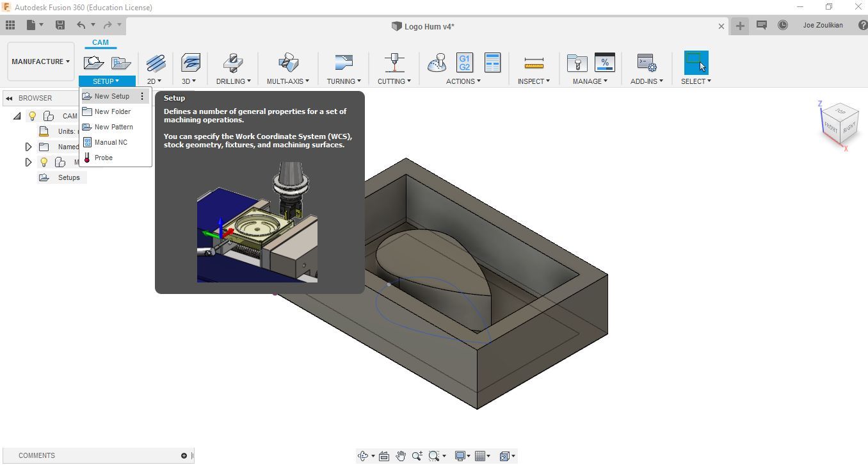Click the ViewCube to reorient view
Viewport: 868px width, 465px height.
[839, 125]
